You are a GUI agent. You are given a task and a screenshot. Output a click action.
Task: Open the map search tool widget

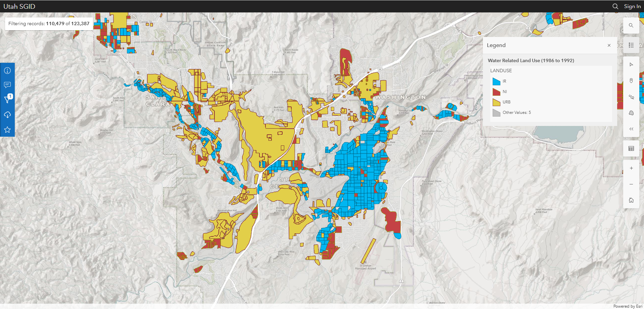pyautogui.click(x=631, y=25)
